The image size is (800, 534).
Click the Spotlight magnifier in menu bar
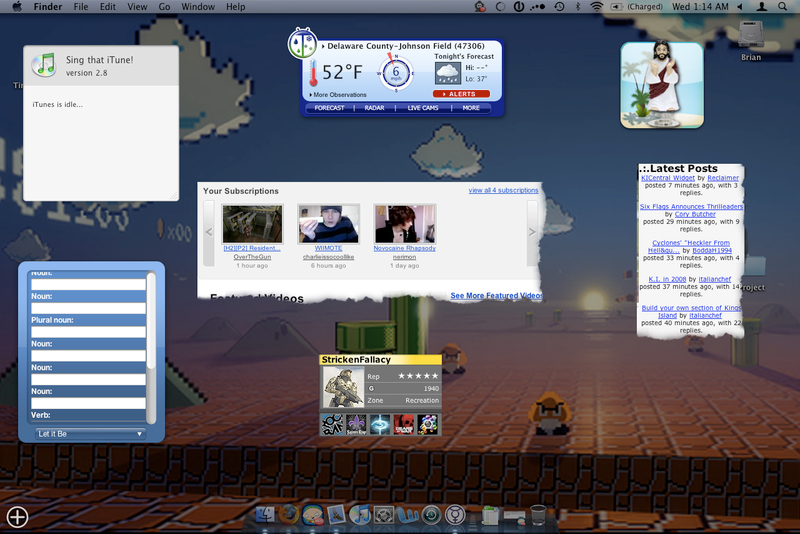click(782, 7)
